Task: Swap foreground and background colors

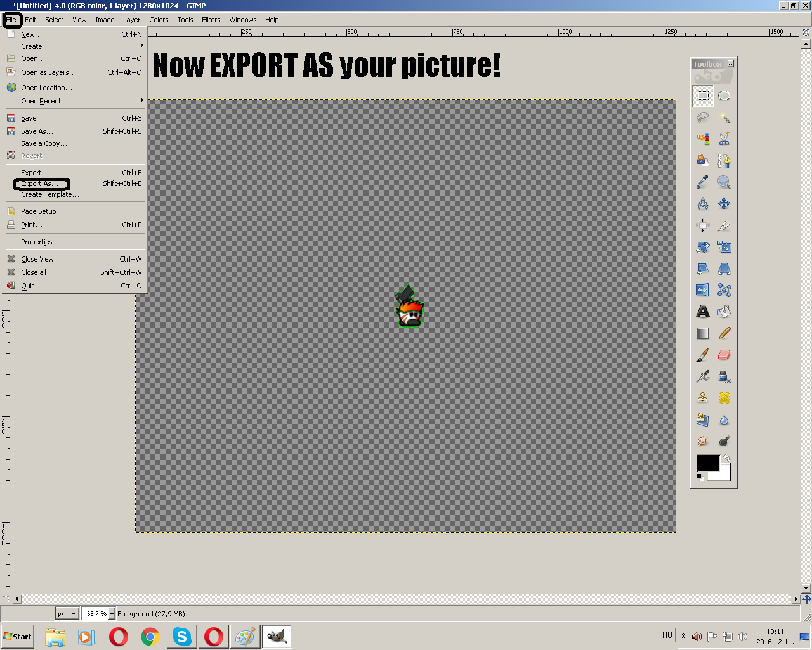Action: point(726,458)
